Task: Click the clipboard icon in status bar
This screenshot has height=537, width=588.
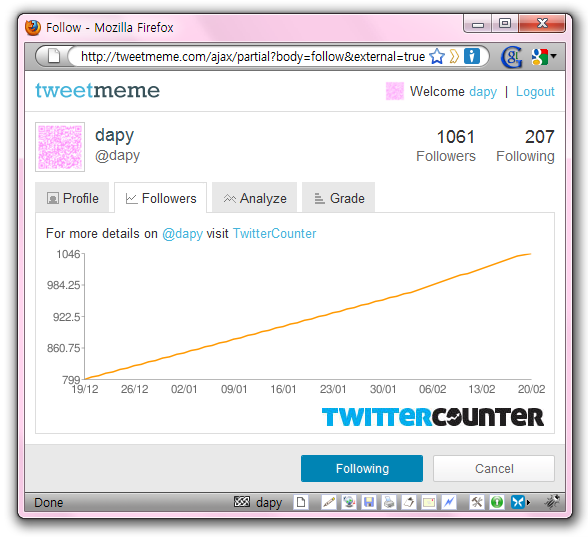Action: click(x=409, y=502)
